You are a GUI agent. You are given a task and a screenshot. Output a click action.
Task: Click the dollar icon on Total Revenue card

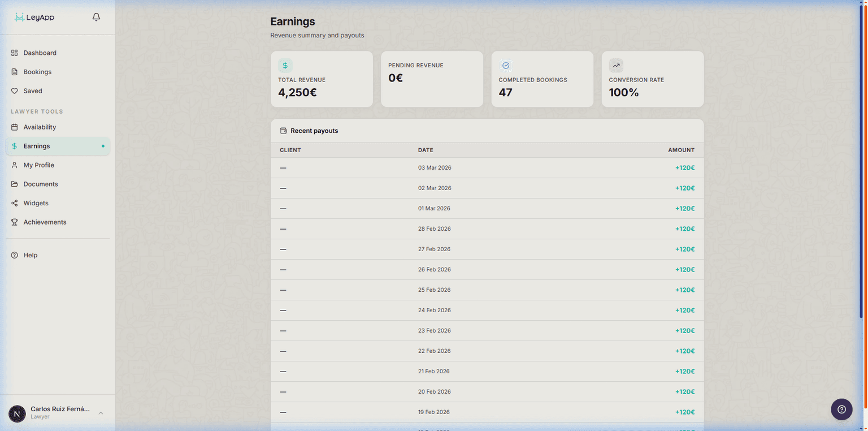pyautogui.click(x=285, y=65)
